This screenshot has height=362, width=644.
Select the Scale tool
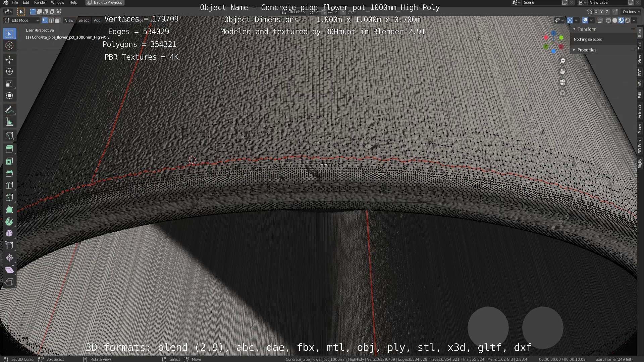coord(9,84)
